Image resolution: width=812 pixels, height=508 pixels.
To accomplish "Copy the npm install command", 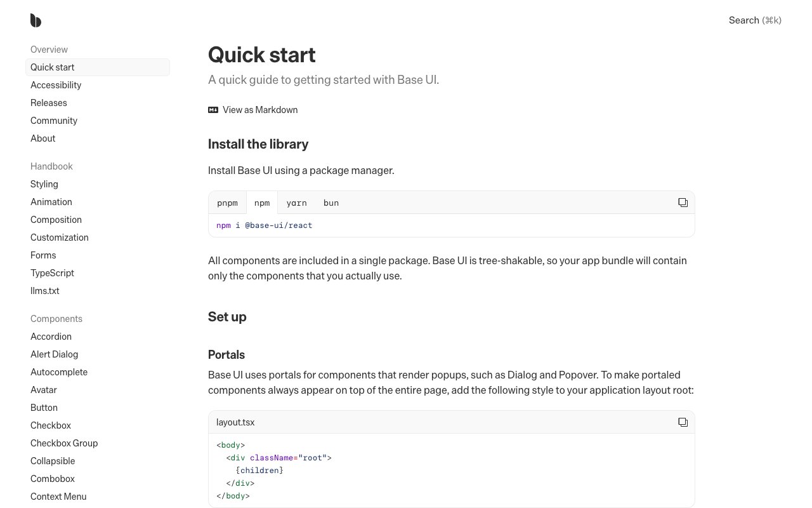I will (683, 203).
